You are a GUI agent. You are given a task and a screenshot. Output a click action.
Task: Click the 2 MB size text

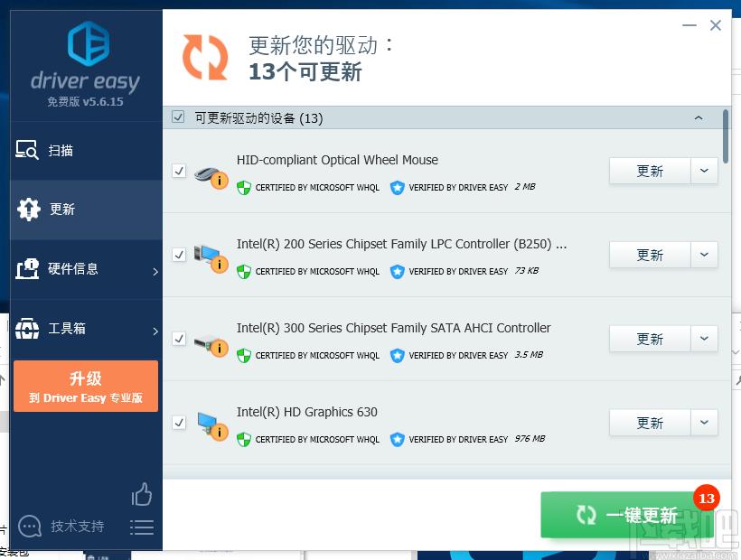coord(525,186)
